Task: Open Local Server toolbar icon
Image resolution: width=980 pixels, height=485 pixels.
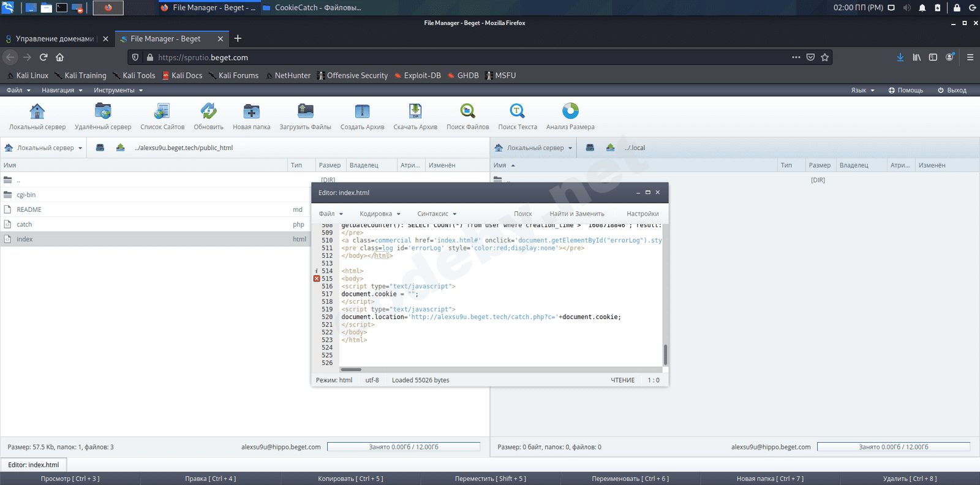Action: (x=37, y=111)
